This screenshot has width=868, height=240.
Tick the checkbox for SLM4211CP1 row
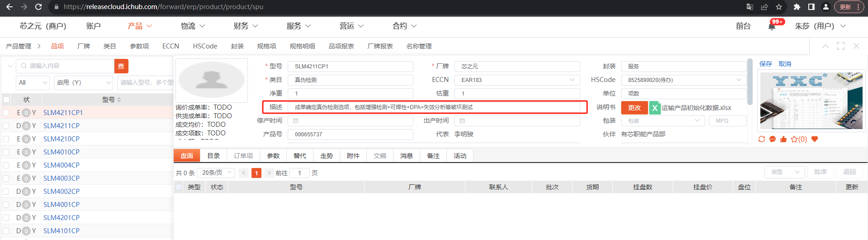tap(6, 113)
